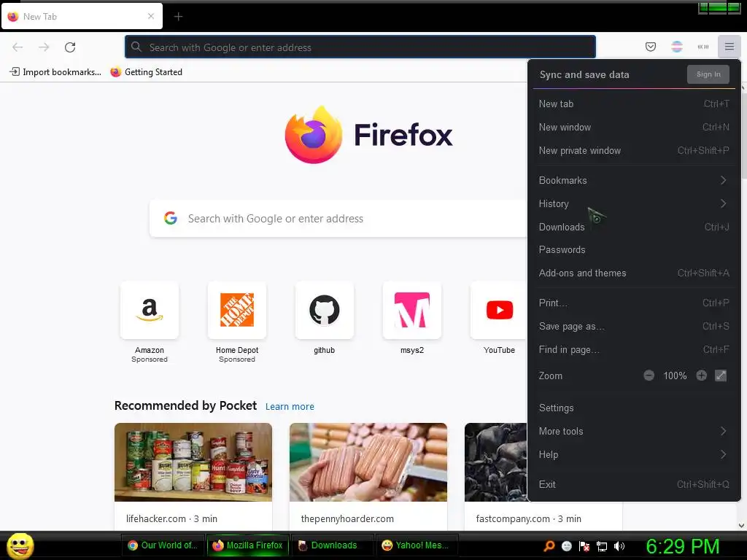Viewport: 747px width, 560px height.
Task: Expand the History submenu
Action: [x=634, y=204]
